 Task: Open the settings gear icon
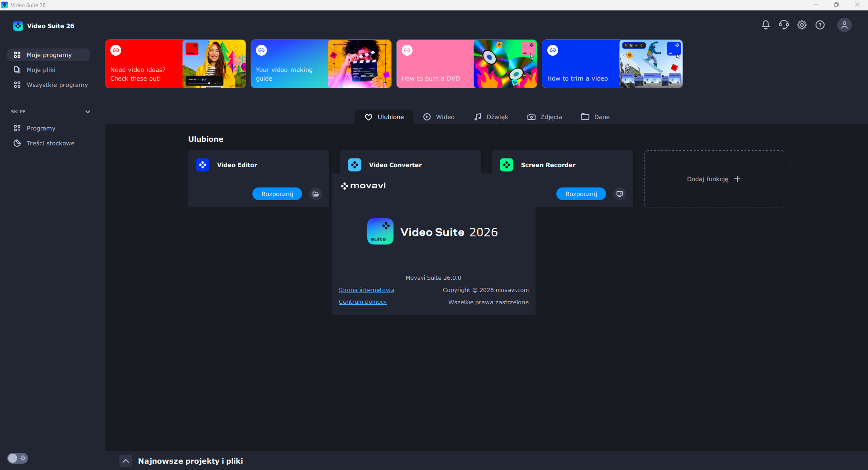[x=802, y=25]
